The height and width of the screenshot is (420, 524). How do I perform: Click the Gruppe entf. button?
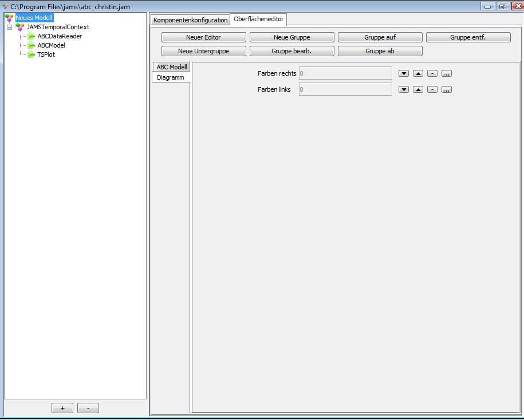click(468, 37)
